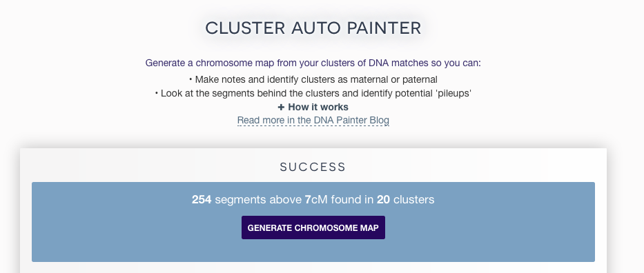Click the Generate Chromosome Map button
Viewport: 644px width, 273px height.
[313, 228]
